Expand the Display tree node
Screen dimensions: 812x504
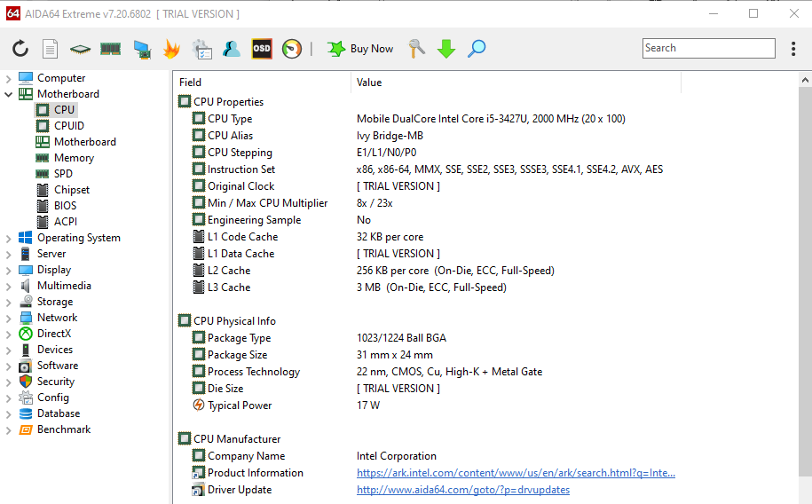(8, 271)
